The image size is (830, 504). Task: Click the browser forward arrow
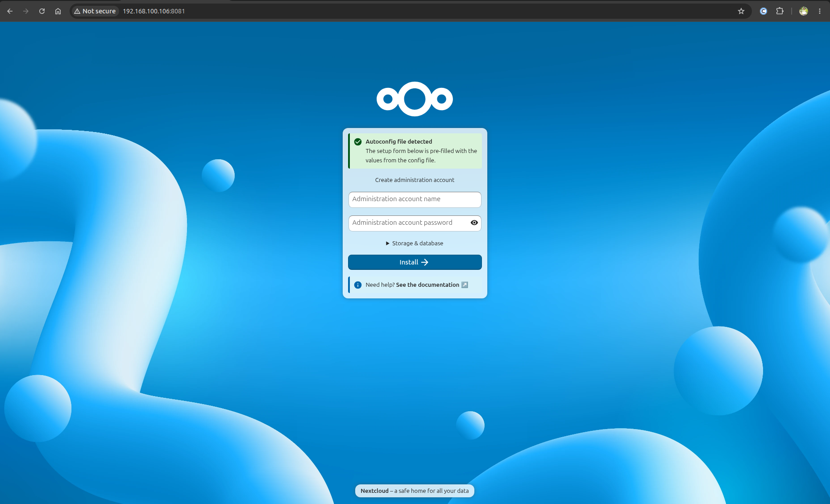pos(26,11)
